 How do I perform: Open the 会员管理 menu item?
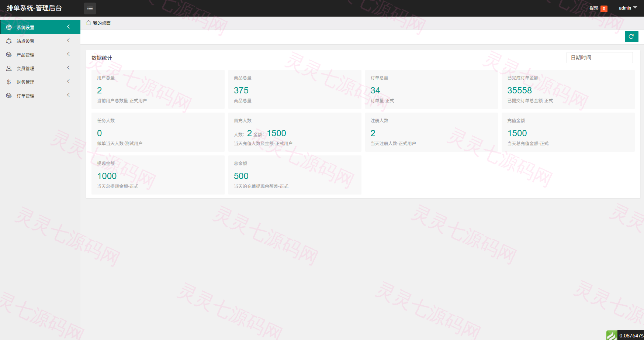coord(40,68)
